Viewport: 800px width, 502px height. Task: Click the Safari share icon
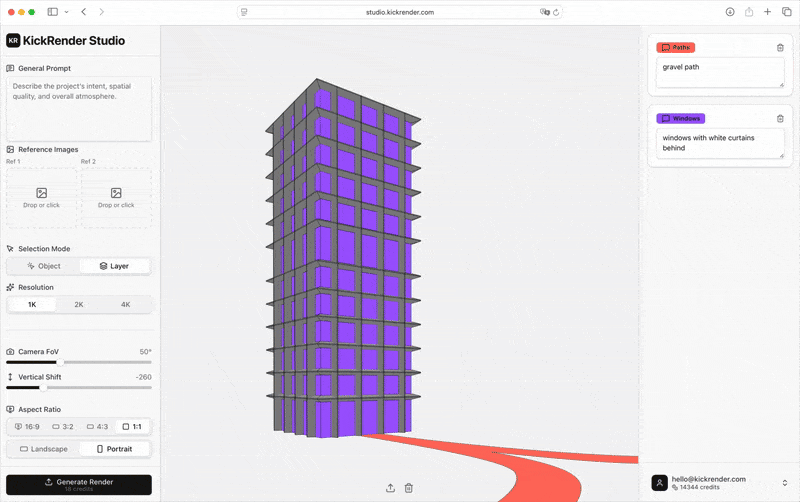point(748,12)
